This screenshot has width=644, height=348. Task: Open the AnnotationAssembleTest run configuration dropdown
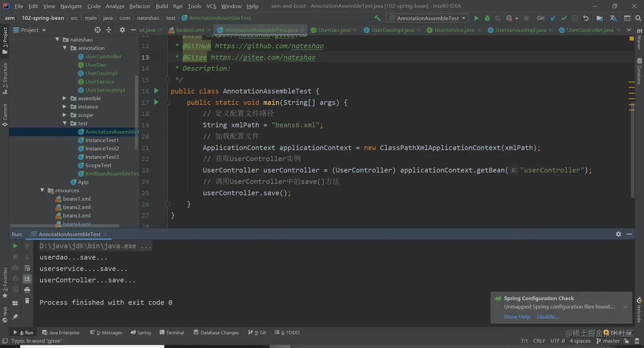(427, 18)
